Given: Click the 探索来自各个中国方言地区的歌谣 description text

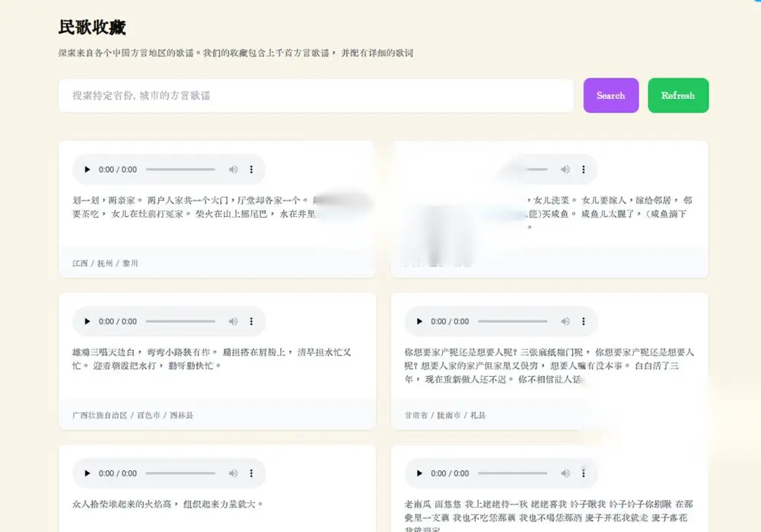Looking at the screenshot, I should [x=236, y=53].
